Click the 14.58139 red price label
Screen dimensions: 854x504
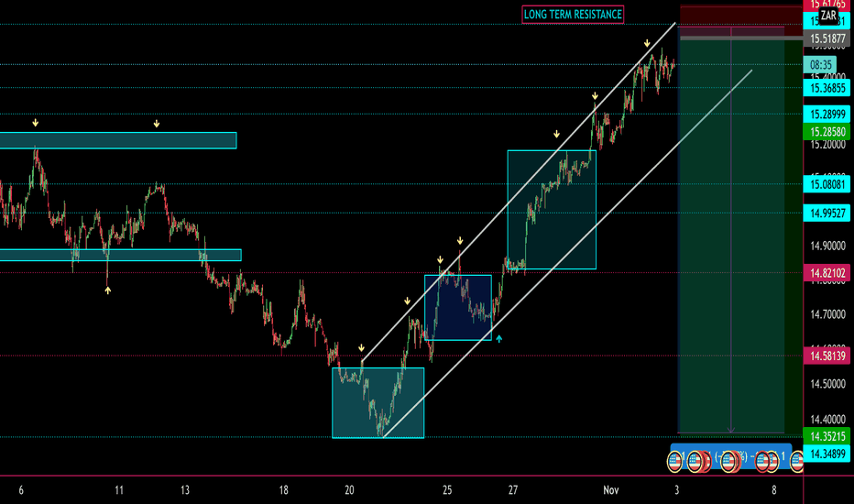pos(827,356)
